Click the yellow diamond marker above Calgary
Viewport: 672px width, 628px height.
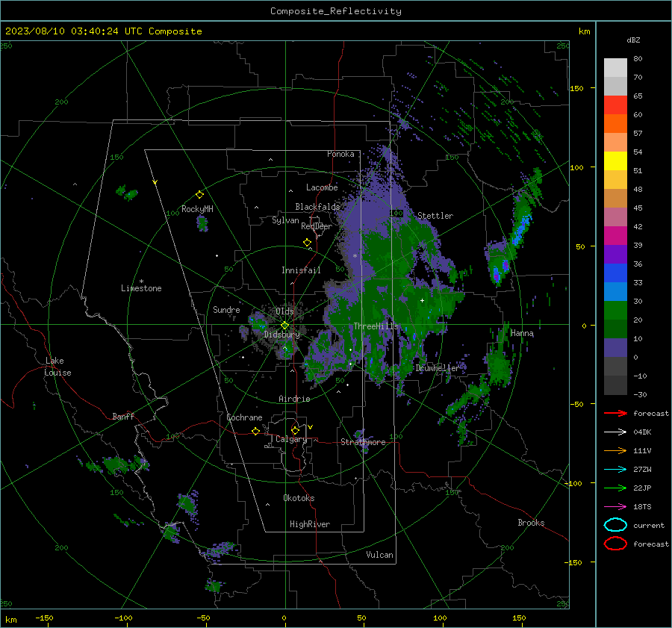[x=295, y=430]
